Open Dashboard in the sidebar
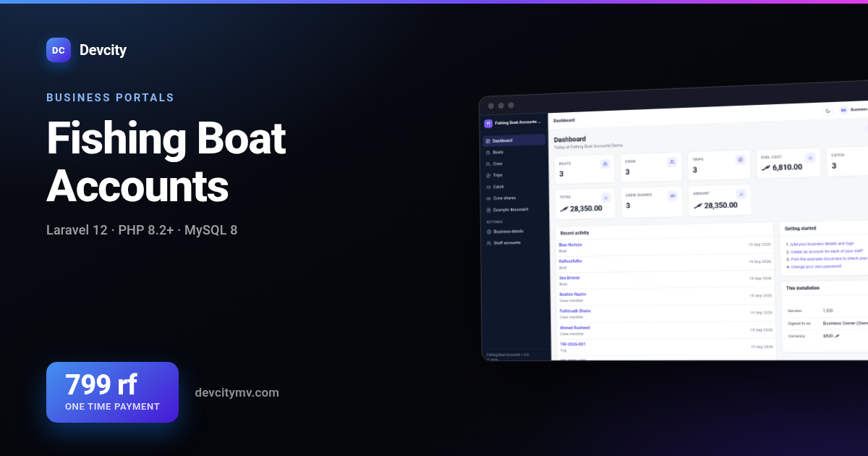Screen dimensions: 868x456 click(514, 140)
